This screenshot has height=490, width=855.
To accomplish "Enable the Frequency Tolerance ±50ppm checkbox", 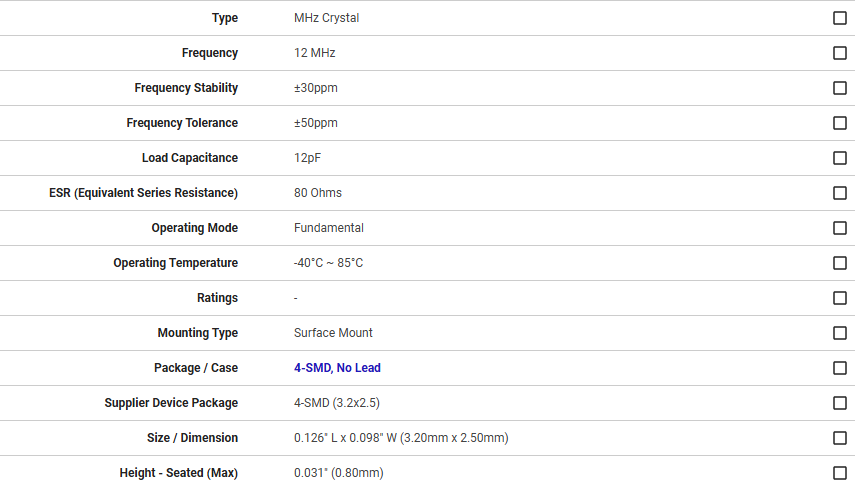I will click(840, 123).
